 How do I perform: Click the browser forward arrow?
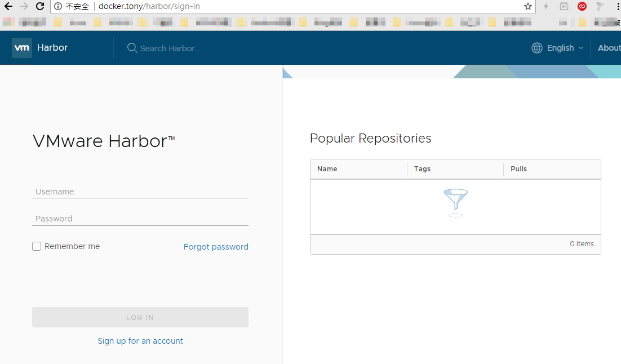[x=24, y=6]
